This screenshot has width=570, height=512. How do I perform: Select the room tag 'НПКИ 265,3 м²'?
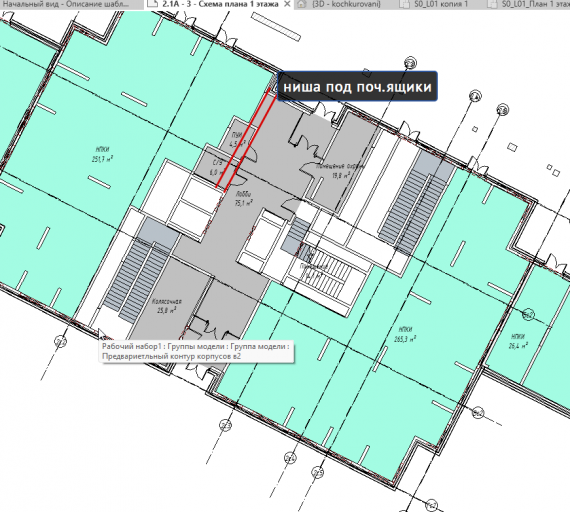405,335
